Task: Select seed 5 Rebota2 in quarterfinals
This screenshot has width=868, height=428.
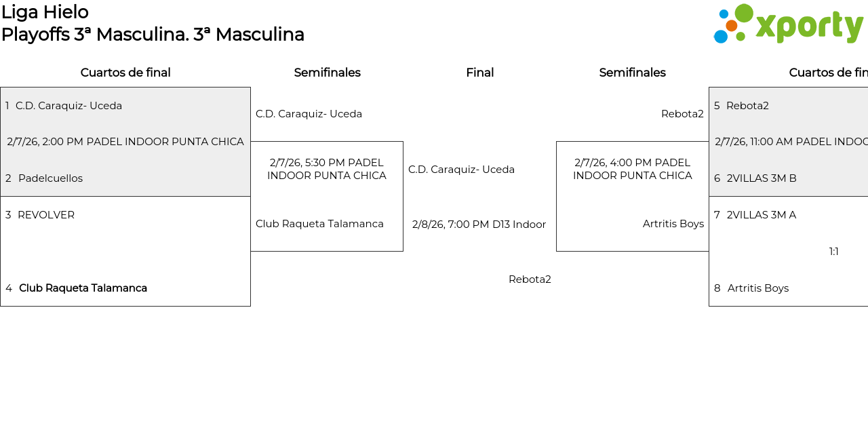Action: (747, 106)
